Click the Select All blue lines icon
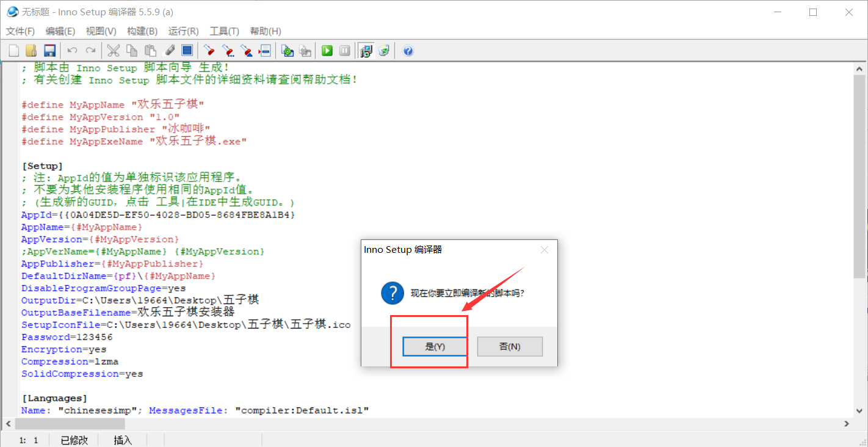 [187, 51]
